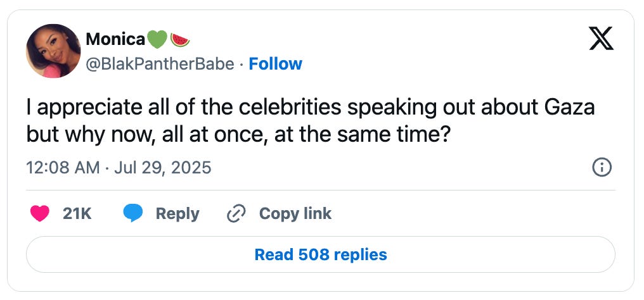Image resolution: width=644 pixels, height=300 pixels.
Task: Click the display name Monica
Action: 115,39
